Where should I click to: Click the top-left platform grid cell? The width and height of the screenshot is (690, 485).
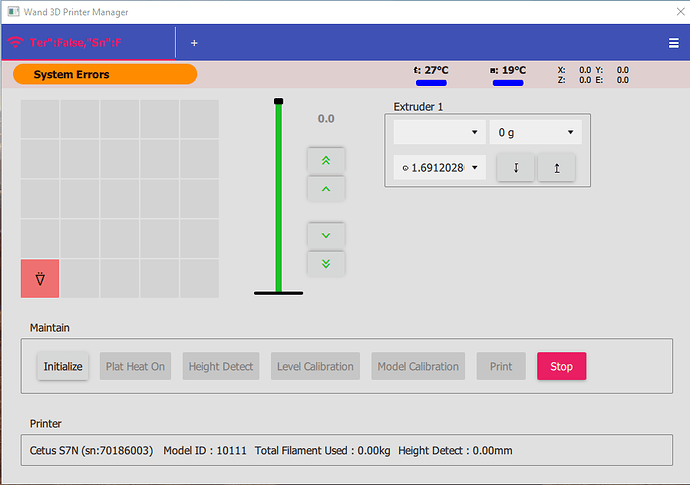pyautogui.click(x=40, y=119)
